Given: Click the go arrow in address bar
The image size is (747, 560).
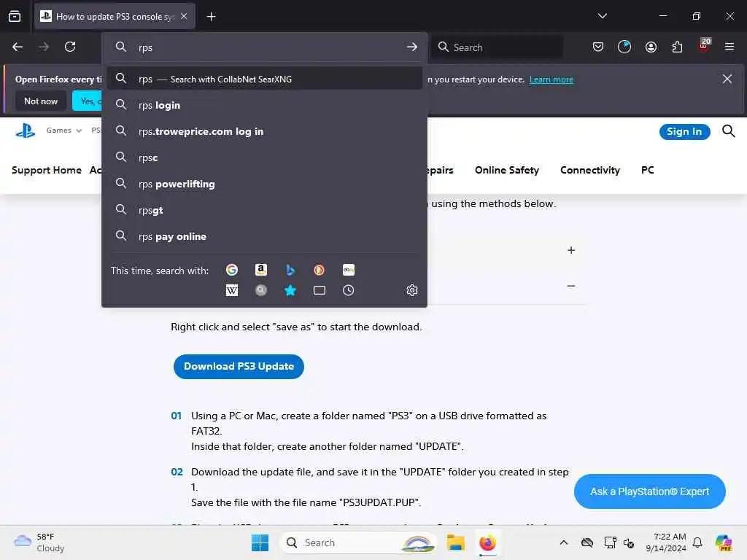Looking at the screenshot, I should (412, 47).
